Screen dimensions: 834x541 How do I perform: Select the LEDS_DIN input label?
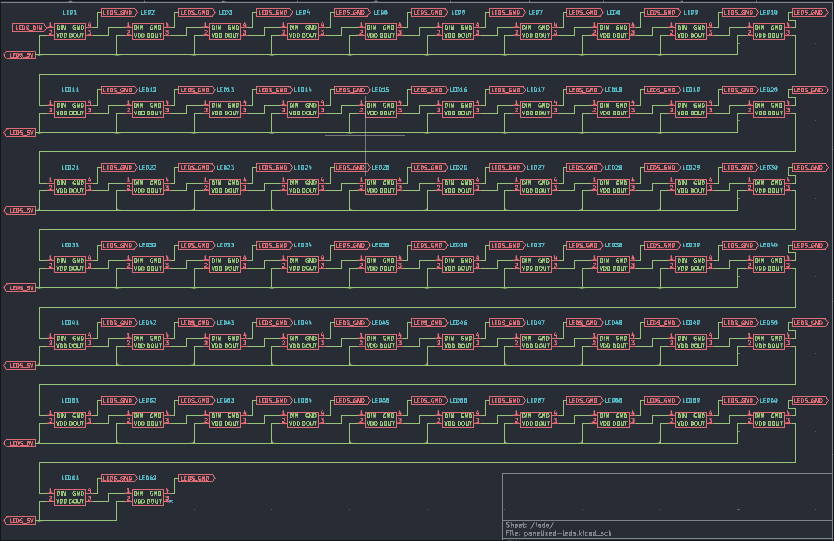pyautogui.click(x=29, y=28)
